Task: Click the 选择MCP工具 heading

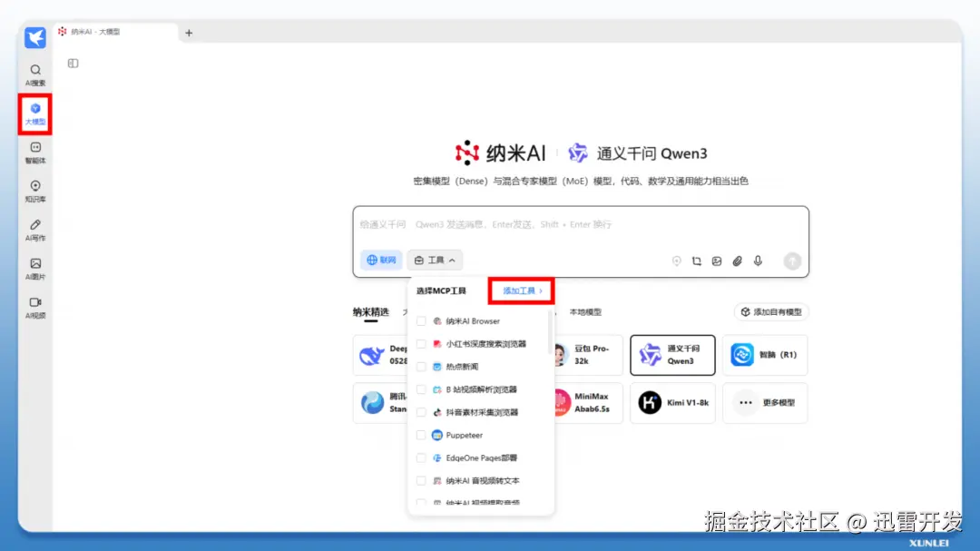Action: pyautogui.click(x=441, y=290)
